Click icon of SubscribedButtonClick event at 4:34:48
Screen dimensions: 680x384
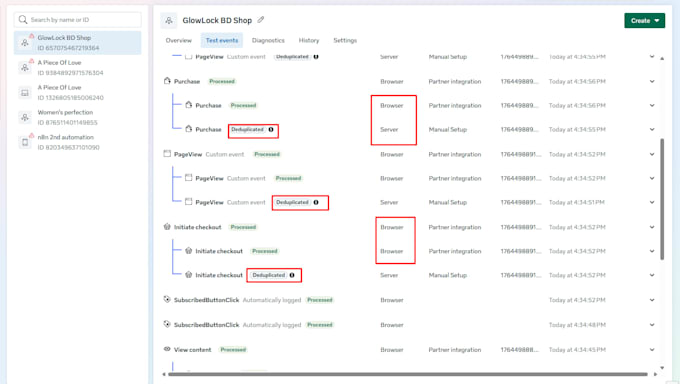click(167, 324)
